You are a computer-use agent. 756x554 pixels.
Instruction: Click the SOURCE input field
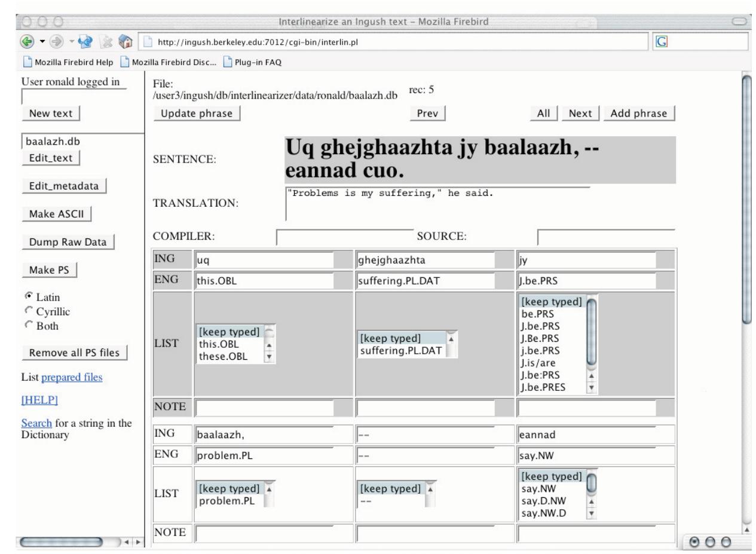[605, 237]
